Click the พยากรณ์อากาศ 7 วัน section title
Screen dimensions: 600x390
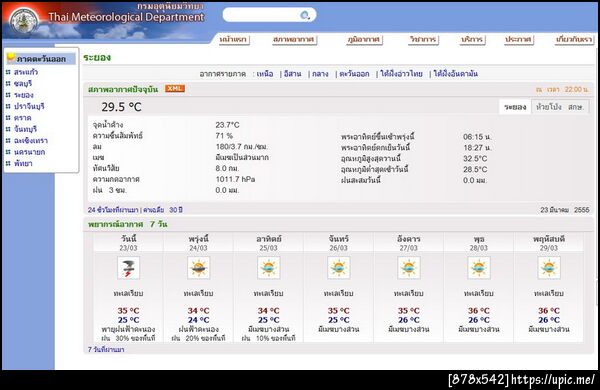(127, 224)
